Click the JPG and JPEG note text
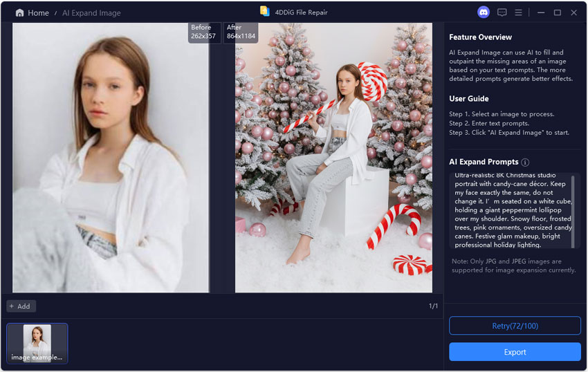588x372 pixels. 513,266
